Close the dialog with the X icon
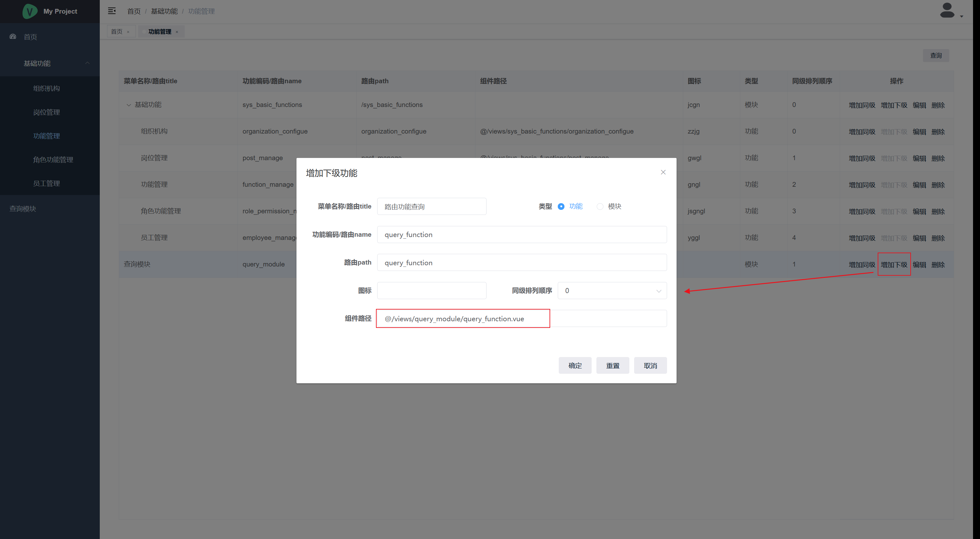Image resolution: width=980 pixels, height=539 pixels. coord(663,172)
